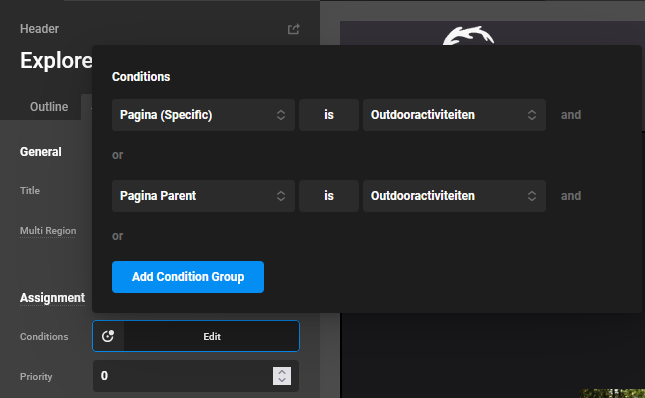Click the conditions indicator icon beside Edit
The height and width of the screenshot is (398, 645).
(108, 336)
